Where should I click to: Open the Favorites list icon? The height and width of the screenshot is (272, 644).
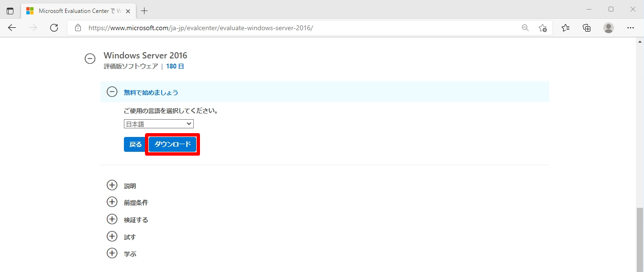point(566,28)
